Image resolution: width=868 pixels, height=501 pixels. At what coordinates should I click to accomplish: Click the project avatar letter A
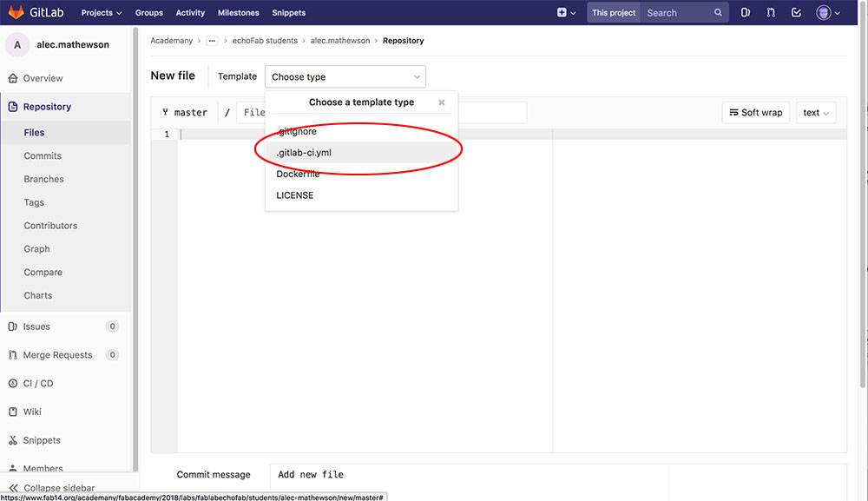click(17, 45)
